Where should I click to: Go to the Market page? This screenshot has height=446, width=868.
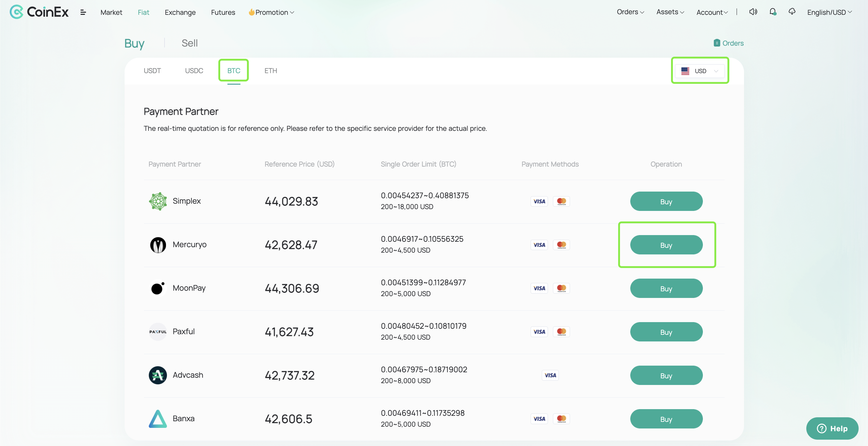[111, 12]
